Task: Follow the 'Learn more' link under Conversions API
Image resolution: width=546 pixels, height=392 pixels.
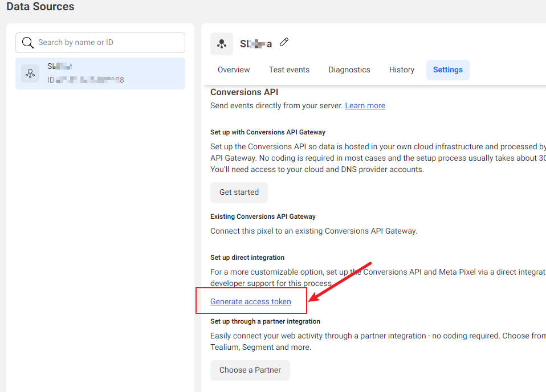Action: tap(365, 106)
